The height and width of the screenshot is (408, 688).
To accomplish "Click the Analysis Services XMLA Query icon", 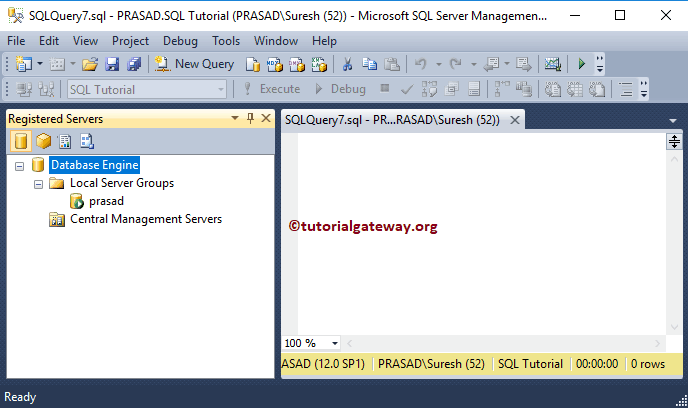I will (319, 64).
